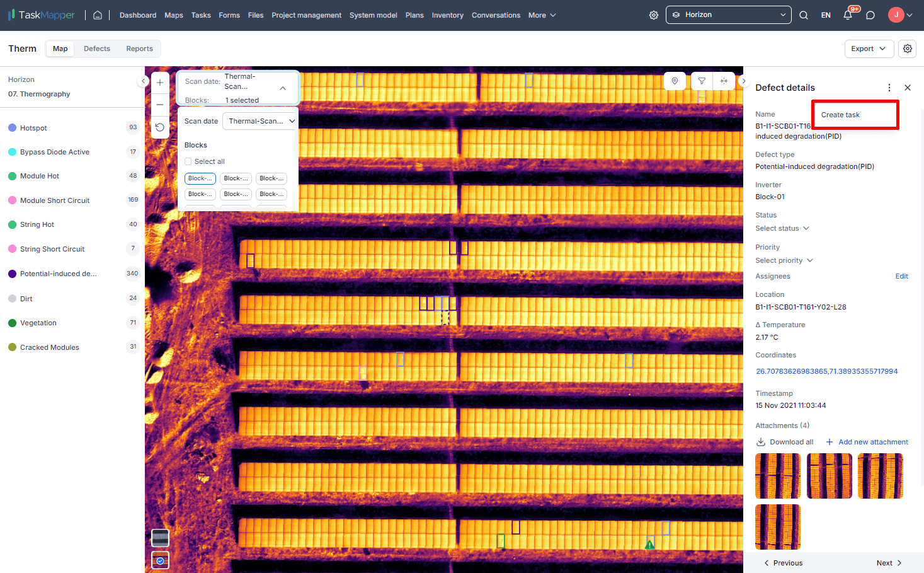924x573 pixels.
Task: Toggle the Cracked Modules defect layer
Action: tap(49, 347)
